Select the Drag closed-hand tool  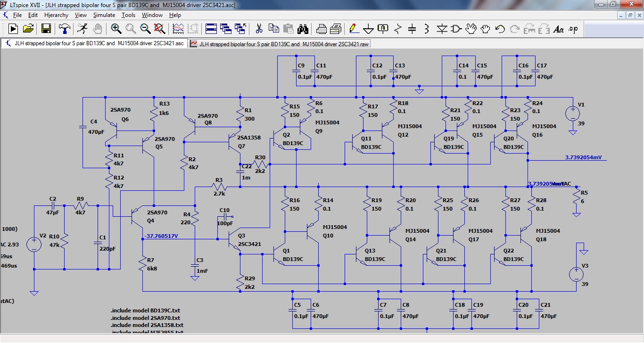(485, 29)
